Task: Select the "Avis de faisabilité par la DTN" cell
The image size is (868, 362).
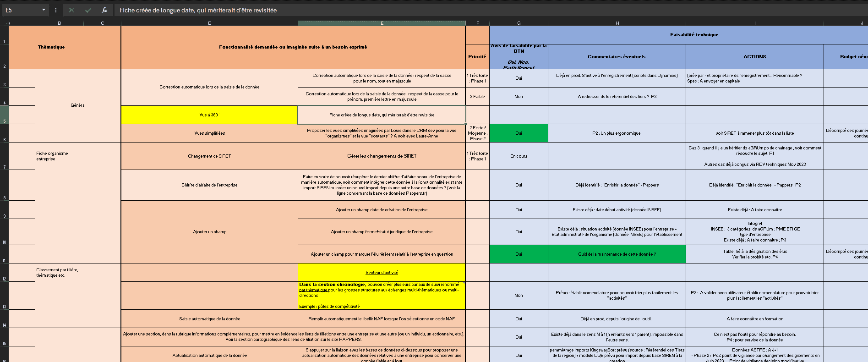Action: [519, 57]
